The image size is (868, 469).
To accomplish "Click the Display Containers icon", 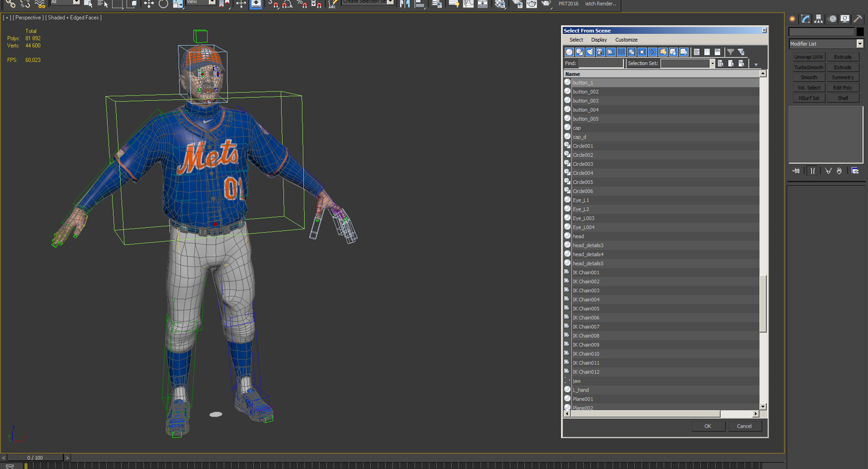I will pyautogui.click(x=663, y=52).
